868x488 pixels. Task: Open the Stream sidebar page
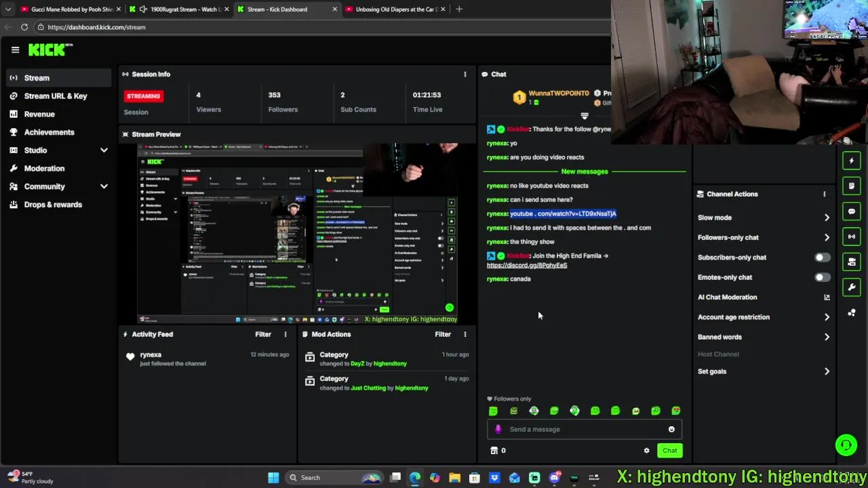pyautogui.click(x=59, y=78)
